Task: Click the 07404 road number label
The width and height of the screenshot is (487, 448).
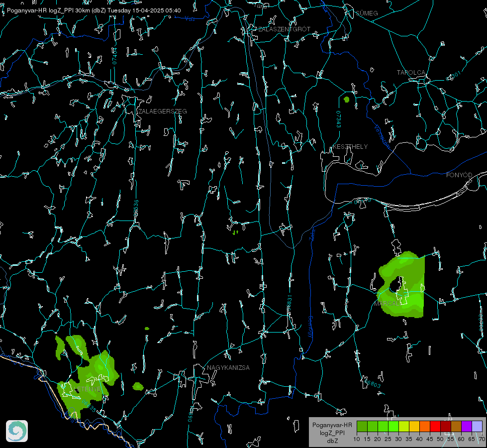Action: 115,56
